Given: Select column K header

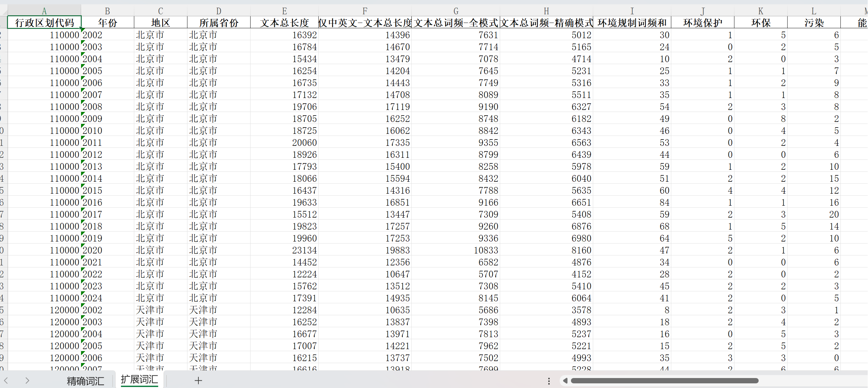Looking at the screenshot, I should pyautogui.click(x=761, y=11).
